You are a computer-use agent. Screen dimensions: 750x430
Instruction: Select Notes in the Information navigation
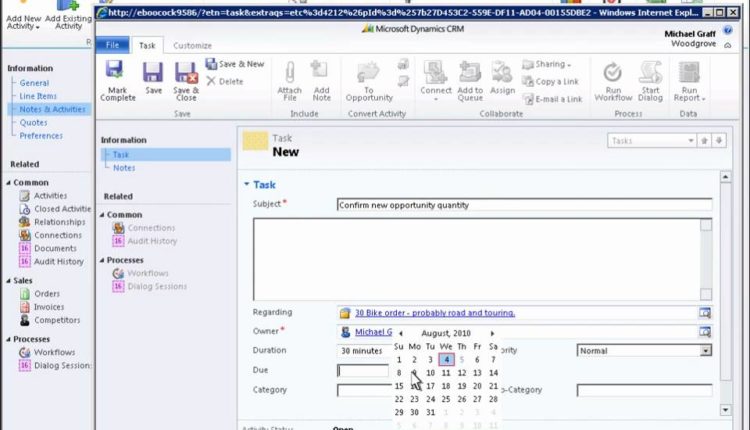[x=124, y=168]
